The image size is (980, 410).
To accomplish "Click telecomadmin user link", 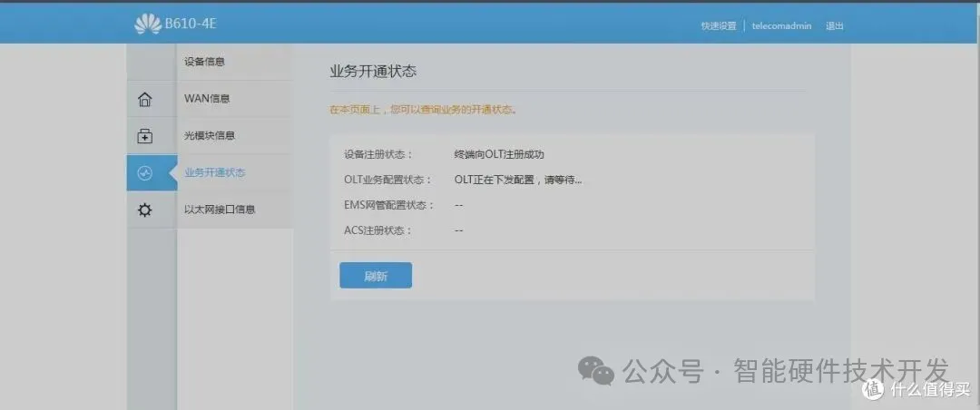I will [781, 26].
